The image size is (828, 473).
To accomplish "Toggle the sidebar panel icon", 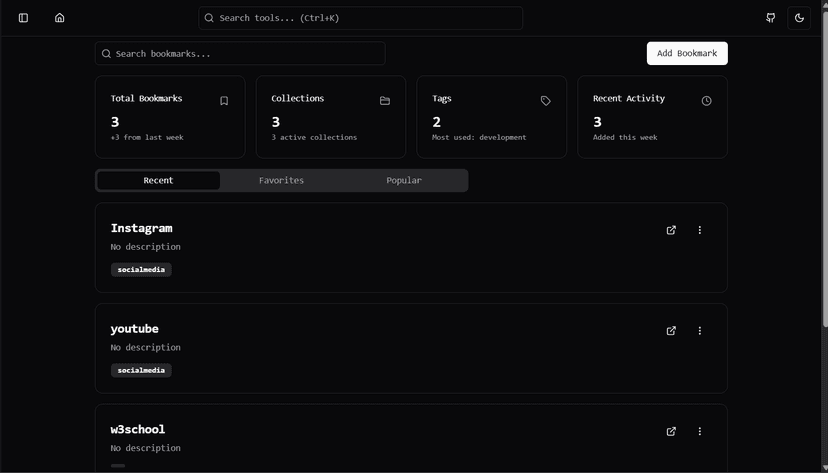I will tap(23, 18).
